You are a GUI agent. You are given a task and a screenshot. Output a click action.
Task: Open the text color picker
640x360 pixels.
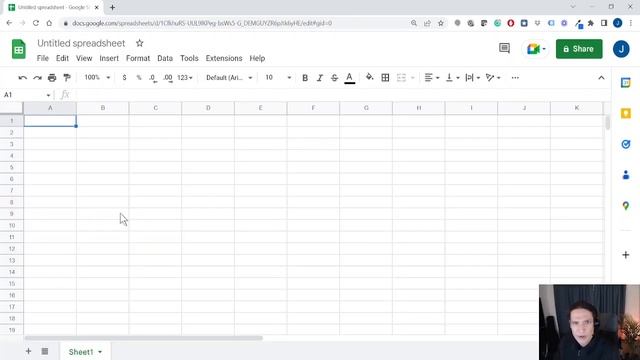pyautogui.click(x=349, y=78)
